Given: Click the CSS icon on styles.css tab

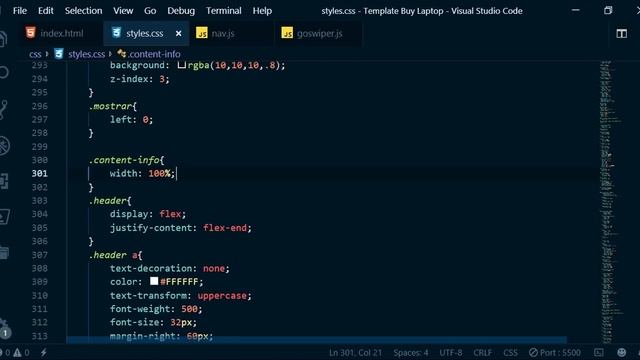Looking at the screenshot, I should 116,33.
